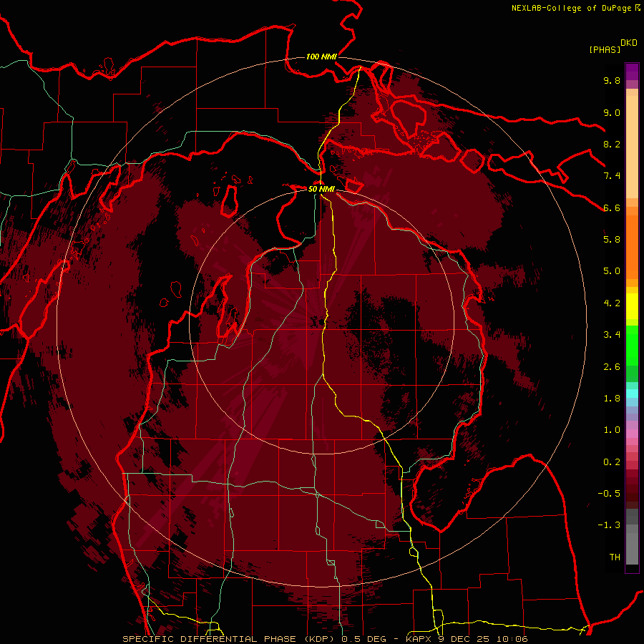Pick the light peach band on the color scale
The height and width of the screenshot is (644, 644).
coord(632,148)
